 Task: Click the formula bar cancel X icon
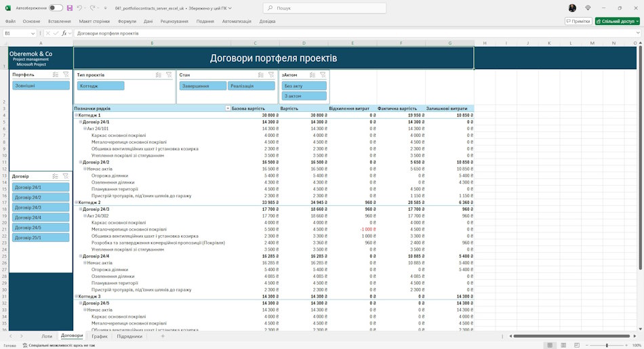pos(47,33)
